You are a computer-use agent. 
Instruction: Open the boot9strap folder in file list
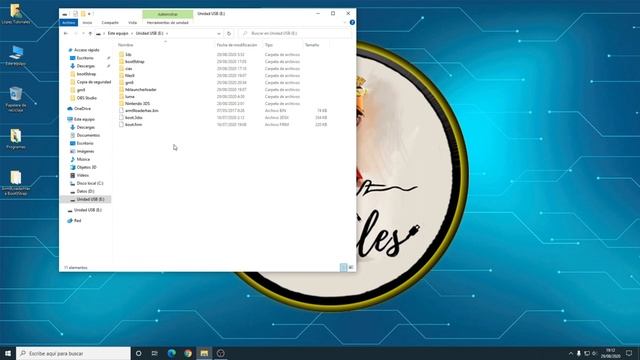(x=134, y=61)
